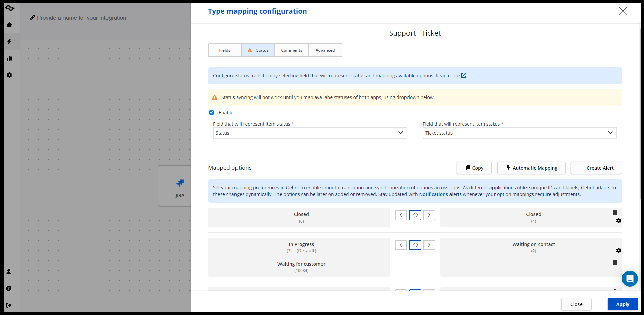Open the chat support bubble
Image resolution: width=644 pixels, height=315 pixels.
(x=630, y=279)
